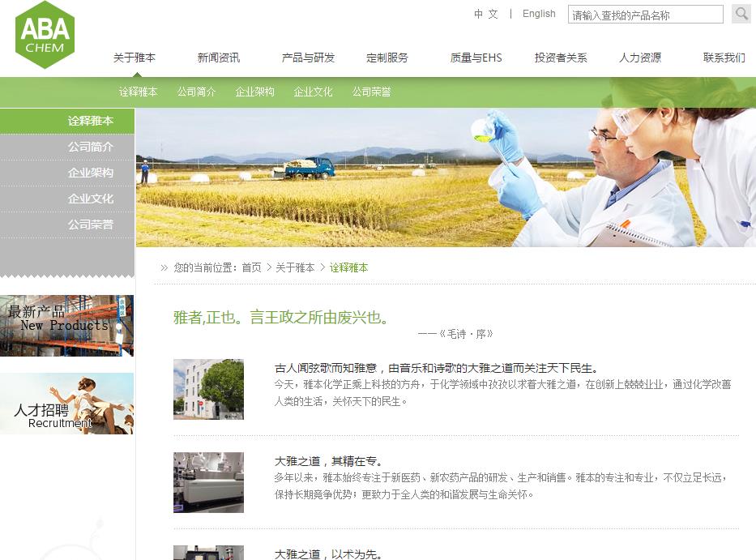Click heading 大雅之道，以术为先。

(x=329, y=554)
